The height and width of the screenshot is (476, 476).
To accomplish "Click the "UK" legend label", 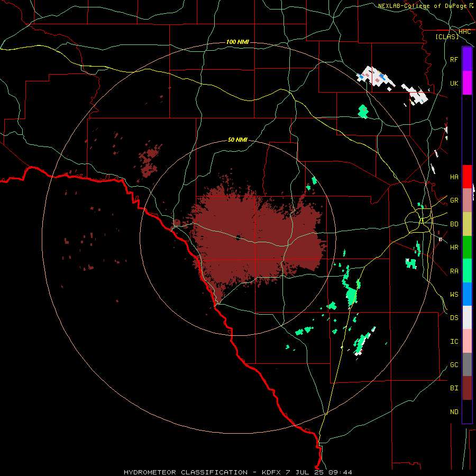I will click(454, 84).
